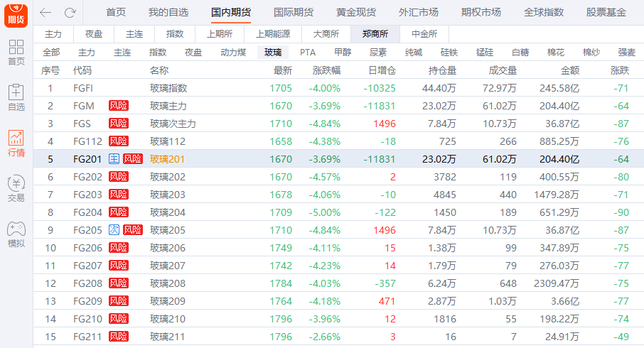
Task: Sort by the 成交量 column header
Action: click(x=503, y=70)
